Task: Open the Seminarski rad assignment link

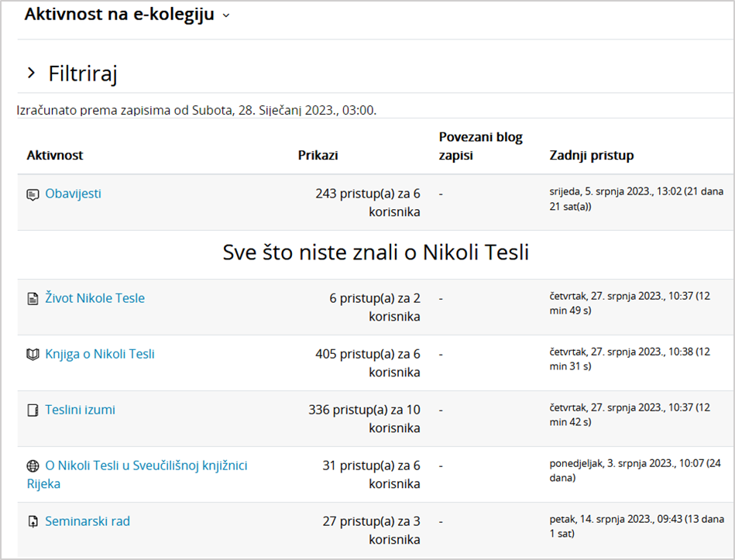Action: pyautogui.click(x=88, y=521)
